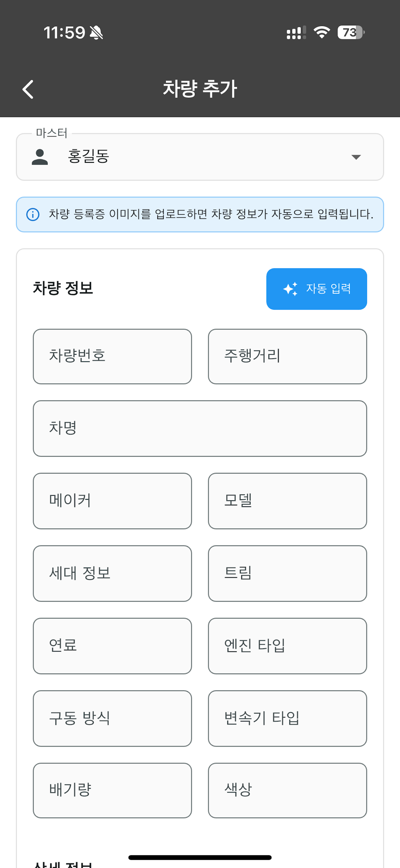Select the 색상 field
This screenshot has height=868, width=400.
[287, 791]
